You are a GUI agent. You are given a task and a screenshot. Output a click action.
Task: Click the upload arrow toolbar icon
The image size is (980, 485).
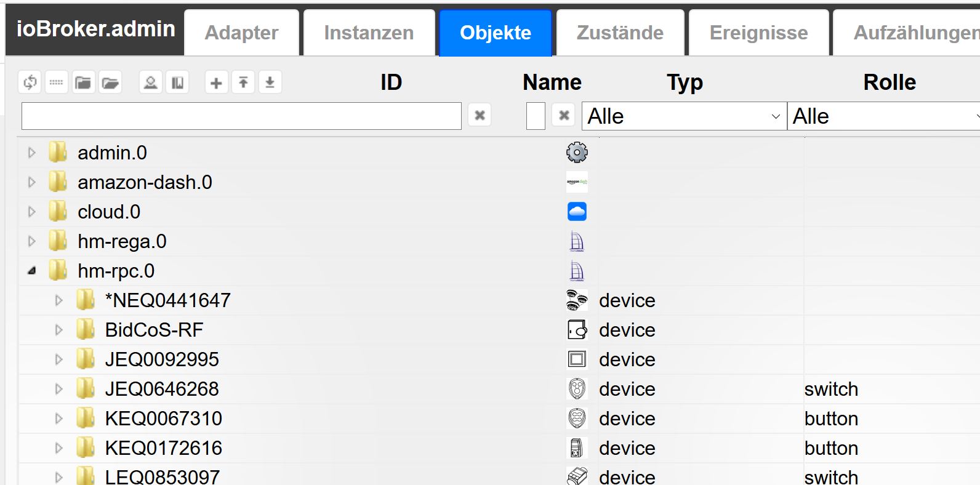pos(243,82)
